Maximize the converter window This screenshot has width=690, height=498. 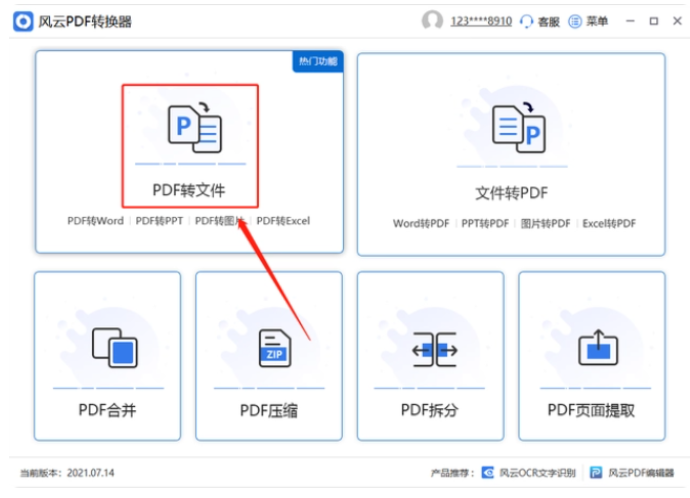(x=654, y=21)
